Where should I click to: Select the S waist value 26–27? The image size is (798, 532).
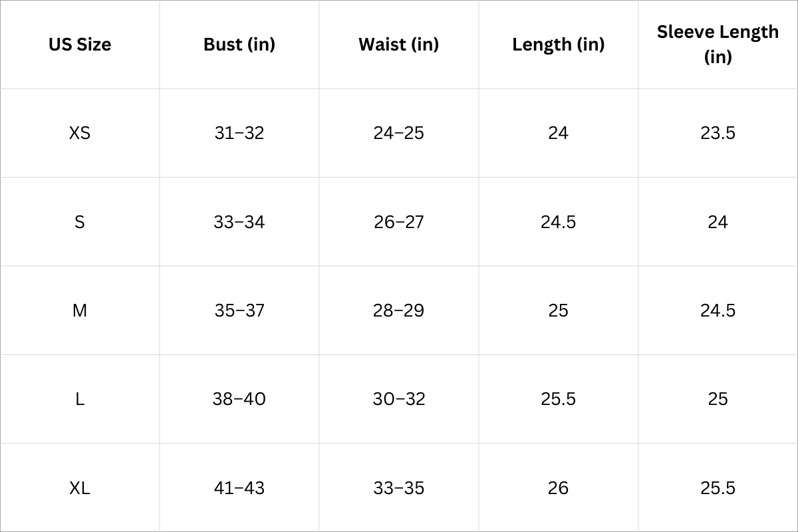click(x=399, y=222)
